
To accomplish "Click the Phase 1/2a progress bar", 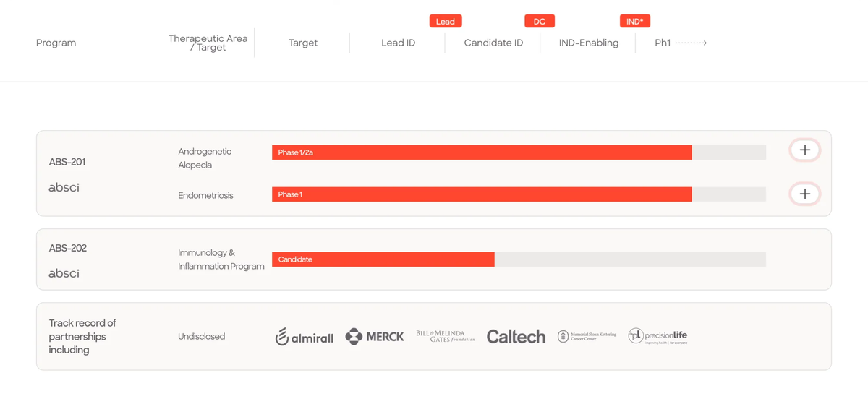I will click(x=482, y=152).
